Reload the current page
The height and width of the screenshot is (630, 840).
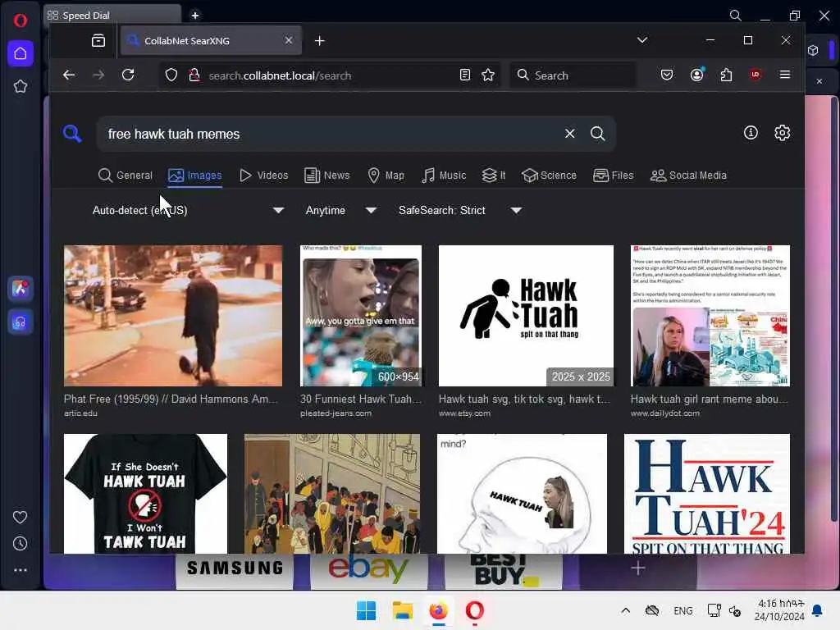[x=128, y=75]
